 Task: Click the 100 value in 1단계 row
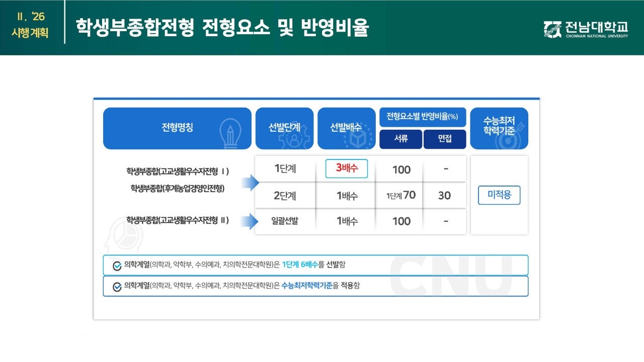pos(401,169)
